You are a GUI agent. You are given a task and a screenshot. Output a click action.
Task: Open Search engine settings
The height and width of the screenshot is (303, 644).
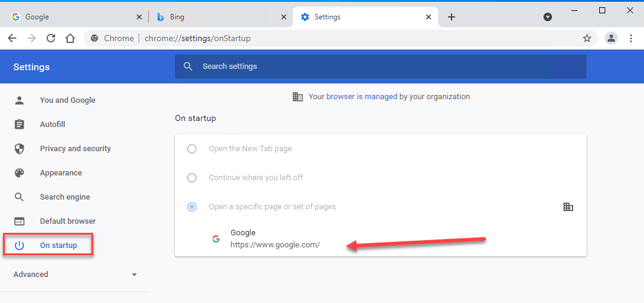[65, 197]
